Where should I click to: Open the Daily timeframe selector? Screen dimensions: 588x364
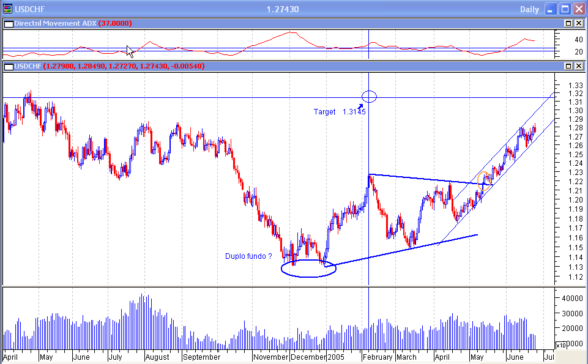point(529,9)
